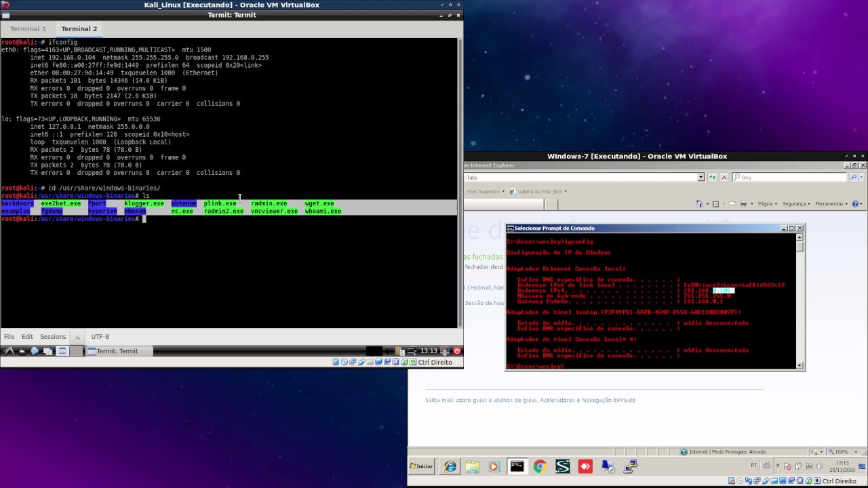Click the Ctrl Direito label in Kali VM status bar
The width and height of the screenshot is (868, 488).
[x=435, y=362]
